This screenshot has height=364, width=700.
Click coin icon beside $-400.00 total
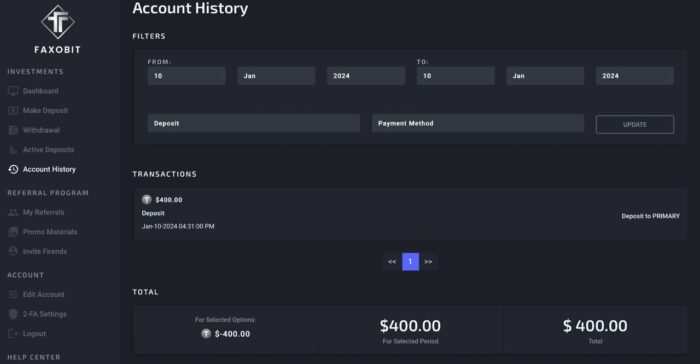206,334
